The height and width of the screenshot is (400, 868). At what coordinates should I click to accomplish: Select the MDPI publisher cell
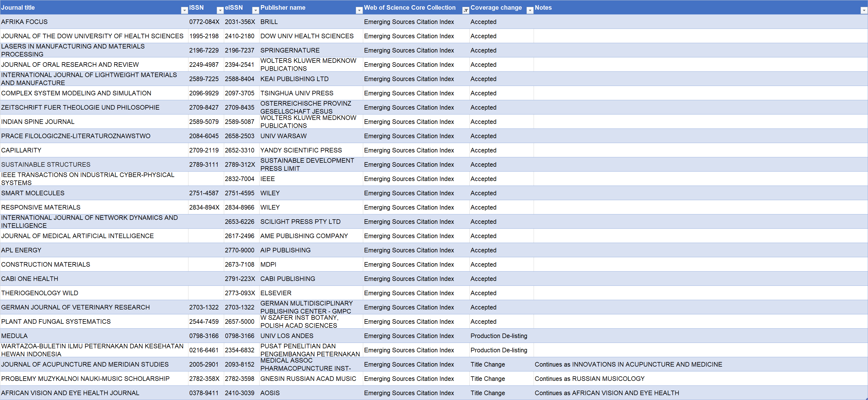coord(311,265)
